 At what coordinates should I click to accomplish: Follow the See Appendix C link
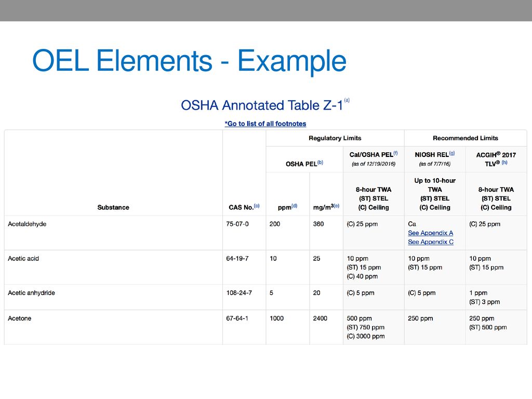pyautogui.click(x=431, y=242)
